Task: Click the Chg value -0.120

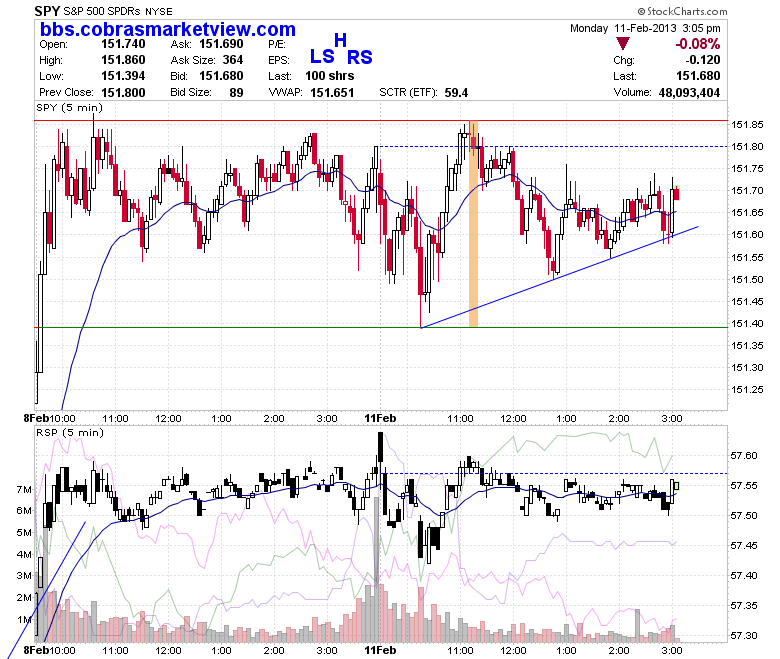Action: [703, 60]
